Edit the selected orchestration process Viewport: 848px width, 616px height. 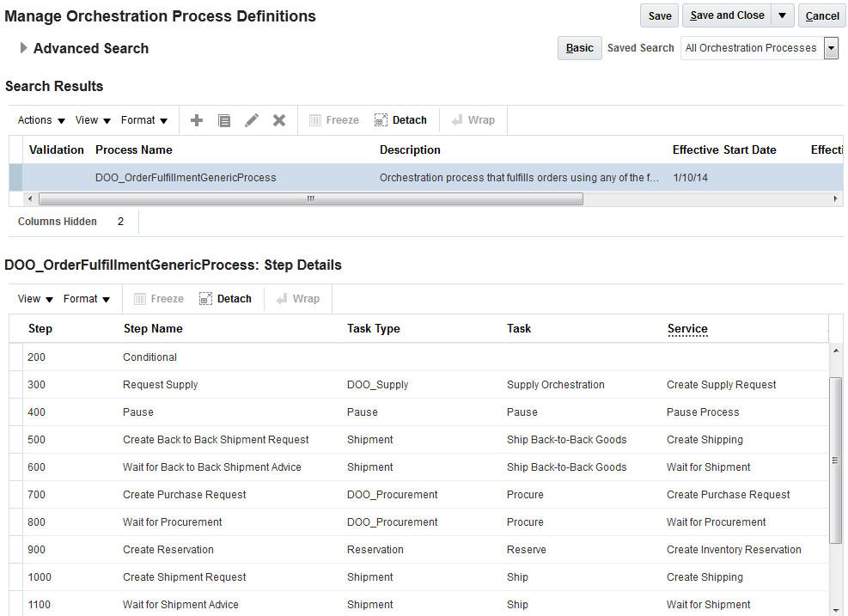coord(251,120)
